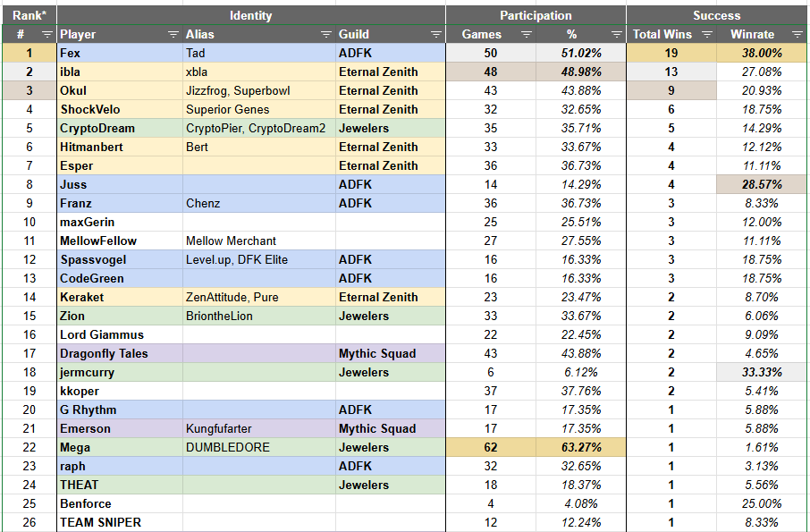810x532 pixels.
Task: Click the player cell Franz
Action: tap(120, 204)
